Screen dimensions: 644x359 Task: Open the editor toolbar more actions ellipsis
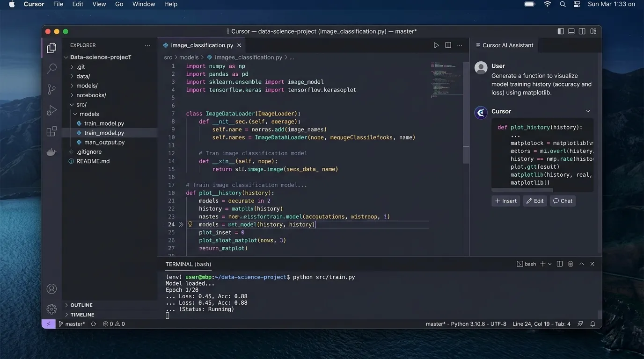pyautogui.click(x=460, y=45)
